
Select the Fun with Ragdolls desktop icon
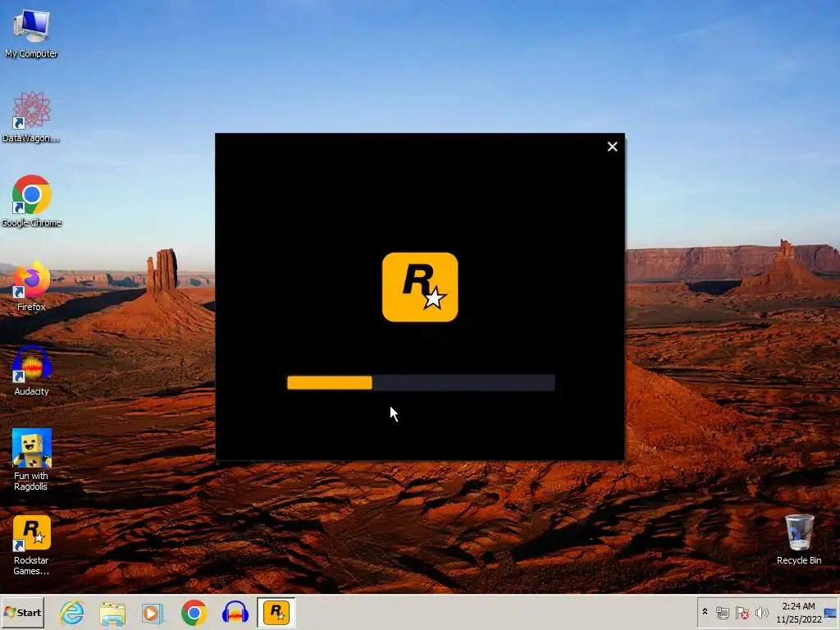pos(31,459)
